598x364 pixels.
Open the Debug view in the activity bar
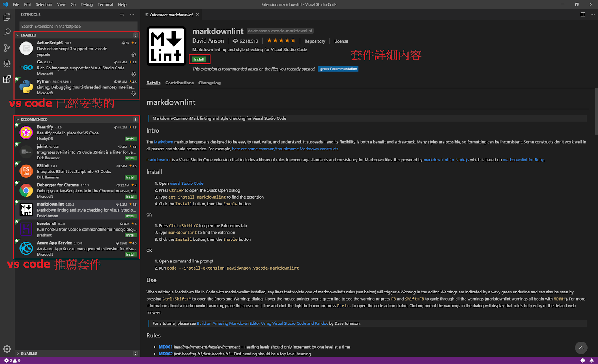pos(7,63)
